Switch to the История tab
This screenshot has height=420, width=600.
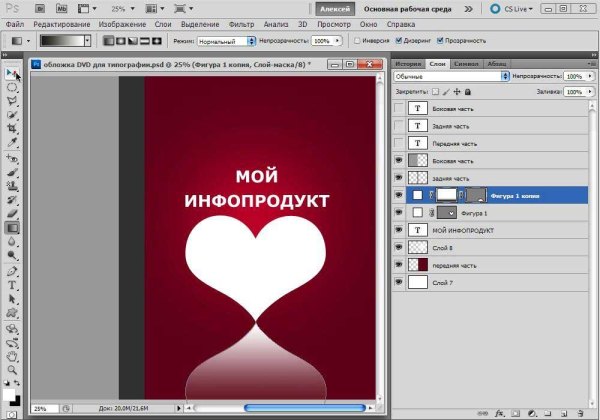(410, 62)
